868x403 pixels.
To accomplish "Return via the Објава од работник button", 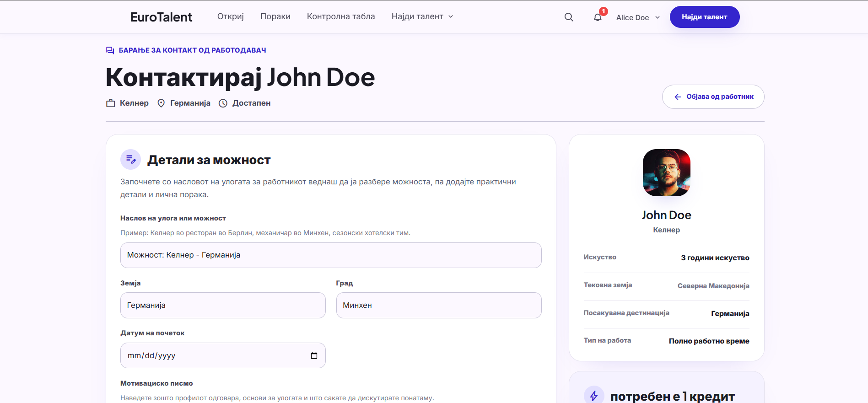I will pos(713,97).
